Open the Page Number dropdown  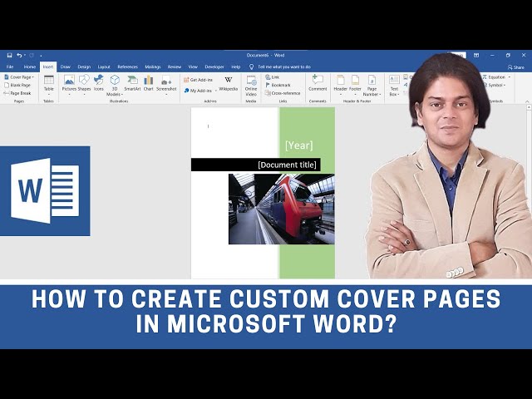pos(372,86)
